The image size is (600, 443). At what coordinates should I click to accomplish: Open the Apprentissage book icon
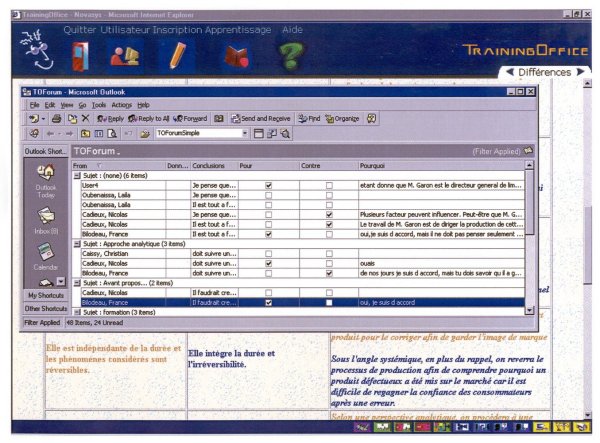[x=236, y=57]
